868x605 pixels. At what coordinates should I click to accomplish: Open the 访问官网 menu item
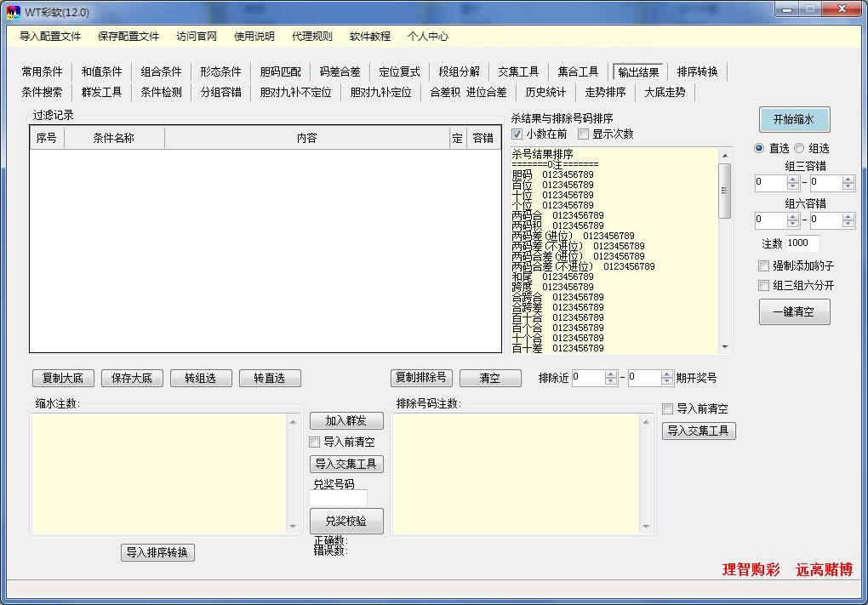click(197, 37)
